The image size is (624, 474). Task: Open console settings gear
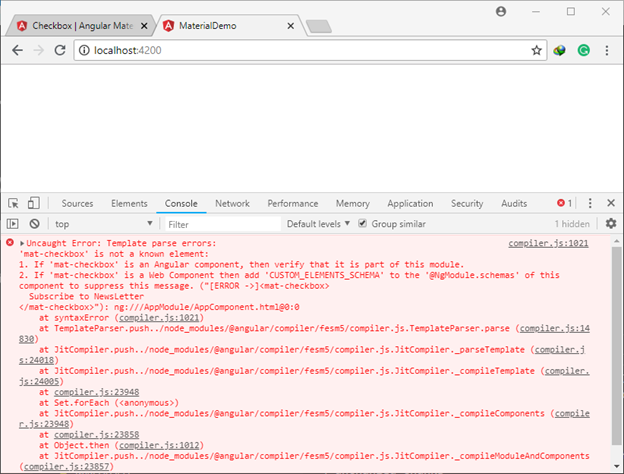pyautogui.click(x=611, y=223)
